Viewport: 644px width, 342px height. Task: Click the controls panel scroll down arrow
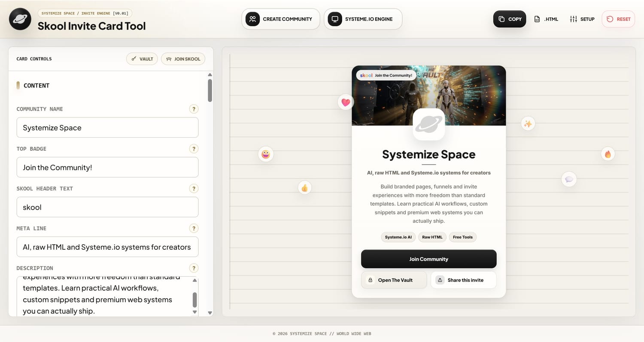(210, 313)
